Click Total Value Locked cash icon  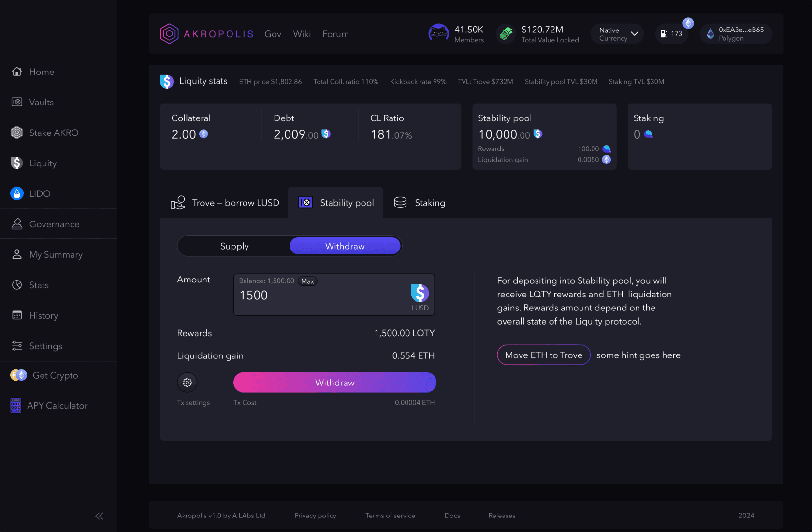coord(506,34)
